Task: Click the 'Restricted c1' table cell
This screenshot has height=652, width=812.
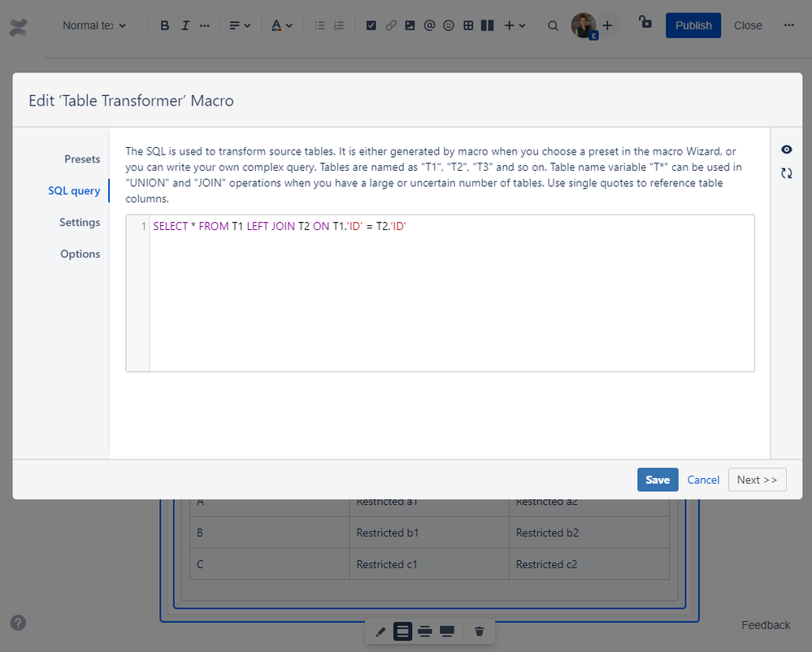Action: point(429,564)
